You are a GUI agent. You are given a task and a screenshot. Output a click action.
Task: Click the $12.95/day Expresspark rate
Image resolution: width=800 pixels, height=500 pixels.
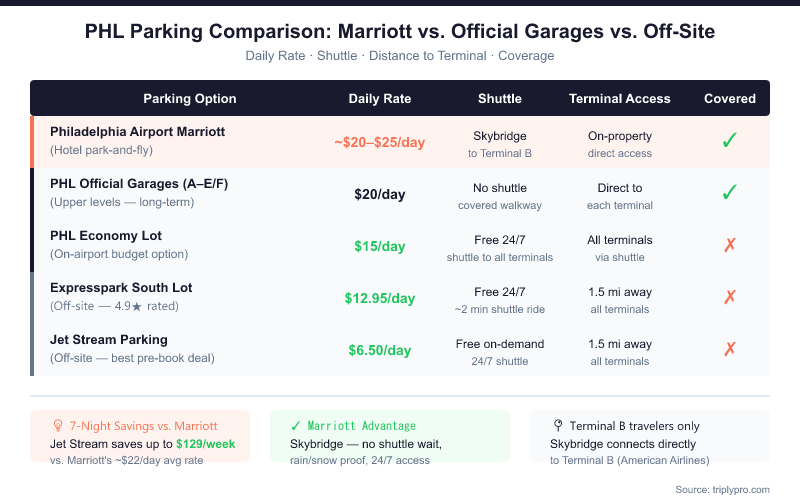[380, 298]
